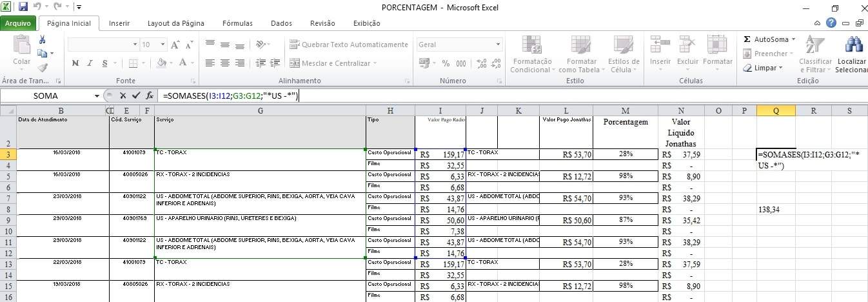Click the font color A button

pyautogui.click(x=182, y=63)
